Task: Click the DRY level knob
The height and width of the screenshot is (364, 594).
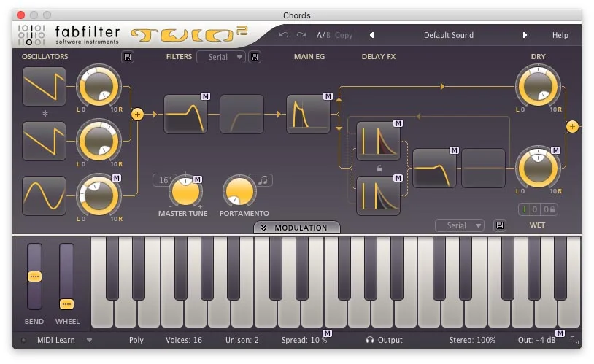Action: click(x=538, y=87)
